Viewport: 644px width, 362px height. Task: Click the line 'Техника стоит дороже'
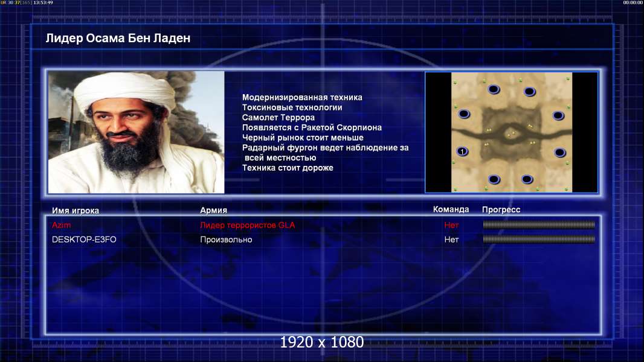pos(288,168)
